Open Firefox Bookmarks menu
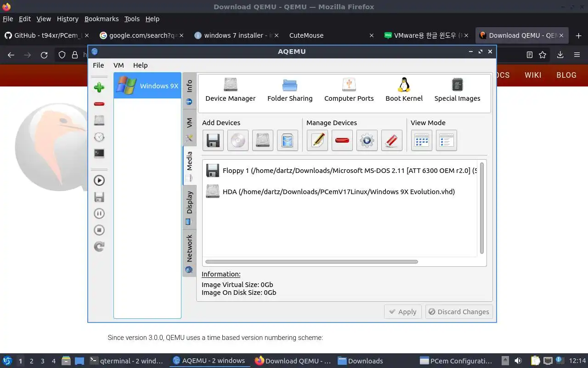 pyautogui.click(x=102, y=19)
